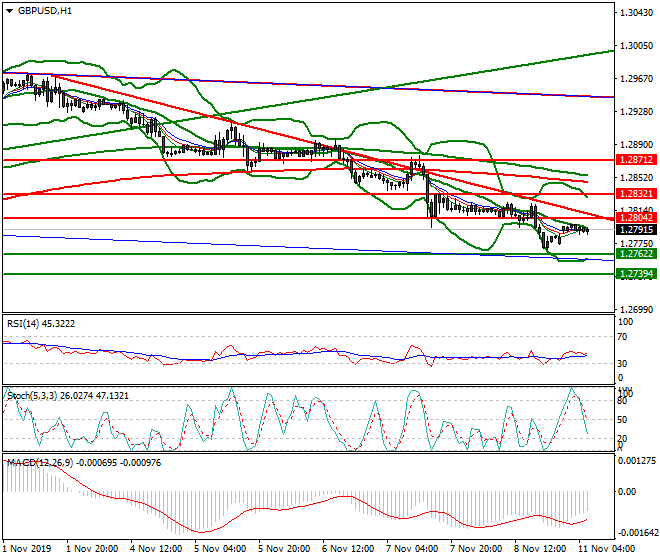Image resolution: width=660 pixels, height=560 pixels.
Task: Click the 1.26990 price scale value
Action: (x=636, y=310)
